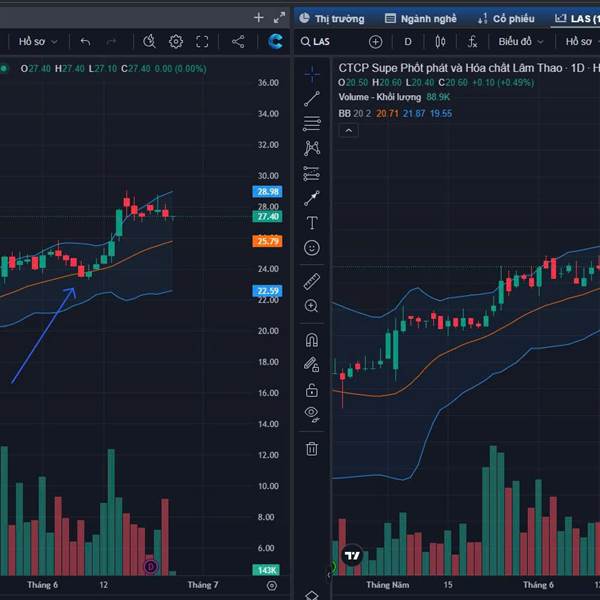Click the 143K volume label
Image resolution: width=600 pixels, height=600 pixels.
point(266,570)
